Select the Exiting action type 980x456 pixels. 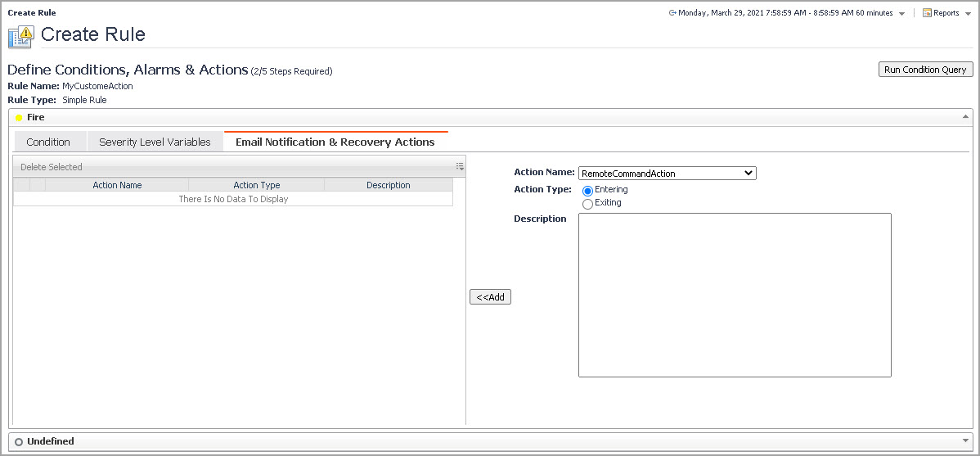587,204
